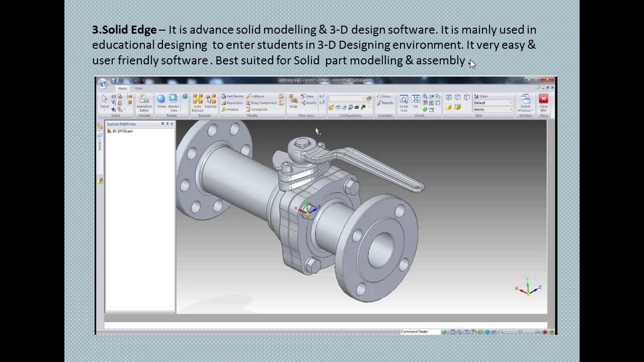The width and height of the screenshot is (644, 362).
Task: Adjust the zoom slider in status bar
Action: (520, 332)
